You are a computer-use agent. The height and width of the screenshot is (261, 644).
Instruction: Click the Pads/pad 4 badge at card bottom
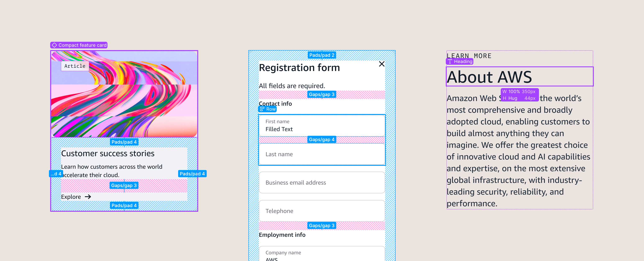coord(124,205)
